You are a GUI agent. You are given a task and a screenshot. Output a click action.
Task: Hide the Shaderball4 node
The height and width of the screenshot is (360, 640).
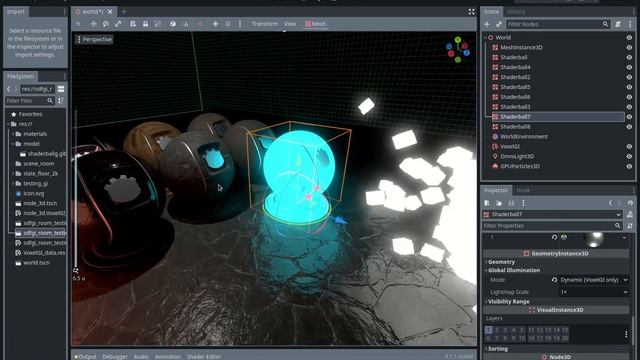629,67
